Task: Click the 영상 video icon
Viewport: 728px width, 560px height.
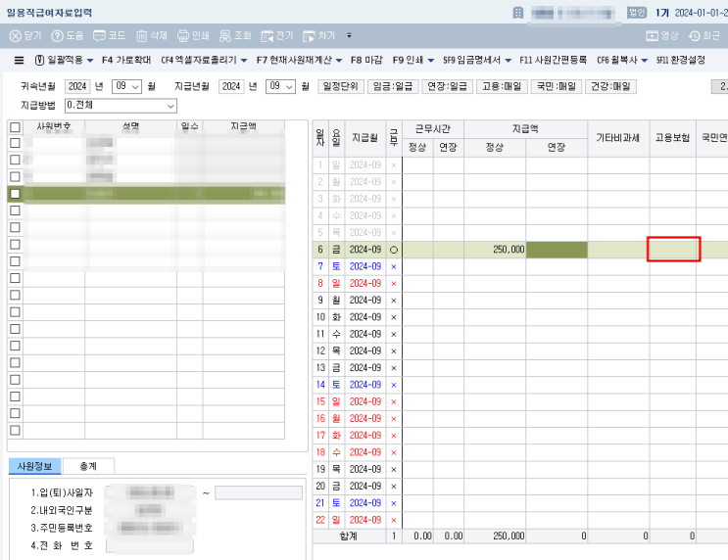Action: tap(652, 35)
